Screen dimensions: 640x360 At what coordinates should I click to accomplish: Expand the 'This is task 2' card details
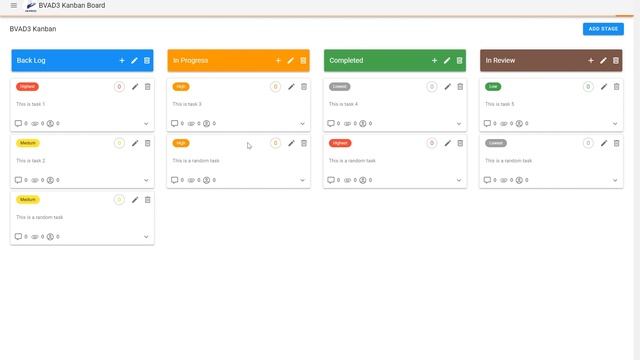click(146, 180)
